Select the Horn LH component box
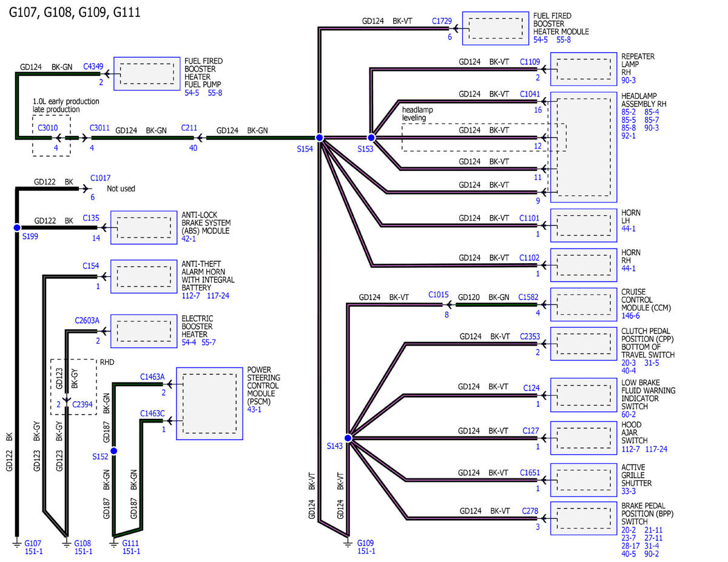The height and width of the screenshot is (562, 728). coord(584,226)
